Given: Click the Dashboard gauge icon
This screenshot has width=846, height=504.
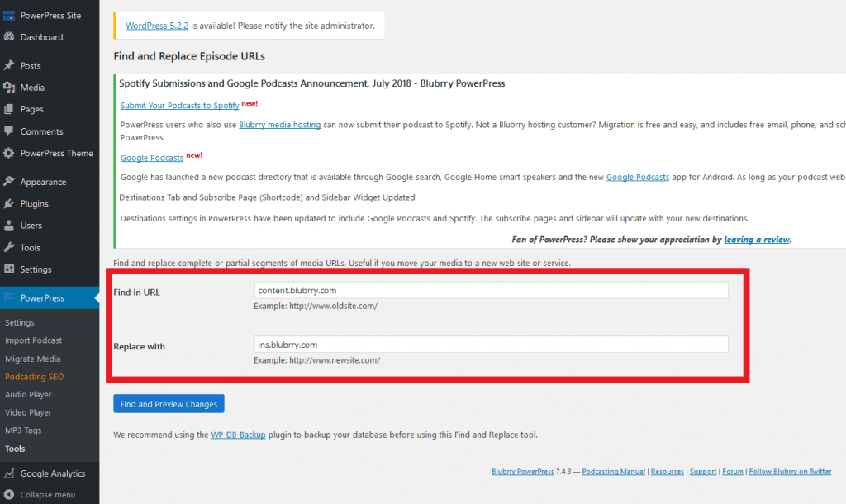Looking at the screenshot, I should coord(8,36).
